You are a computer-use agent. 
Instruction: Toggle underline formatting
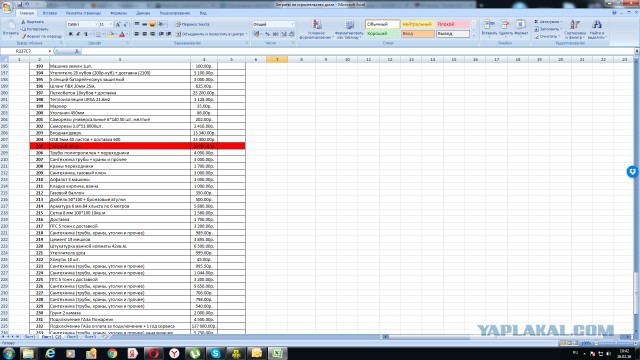(85, 34)
